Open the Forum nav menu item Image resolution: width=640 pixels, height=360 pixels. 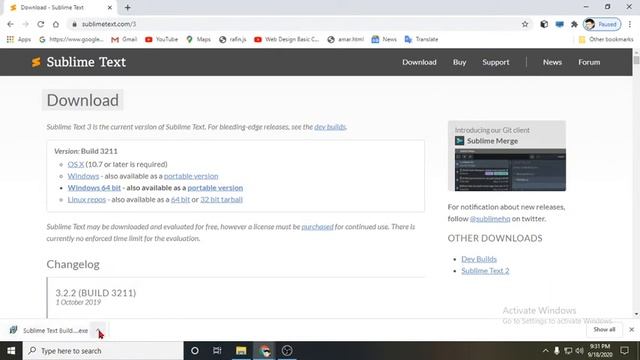(x=589, y=62)
